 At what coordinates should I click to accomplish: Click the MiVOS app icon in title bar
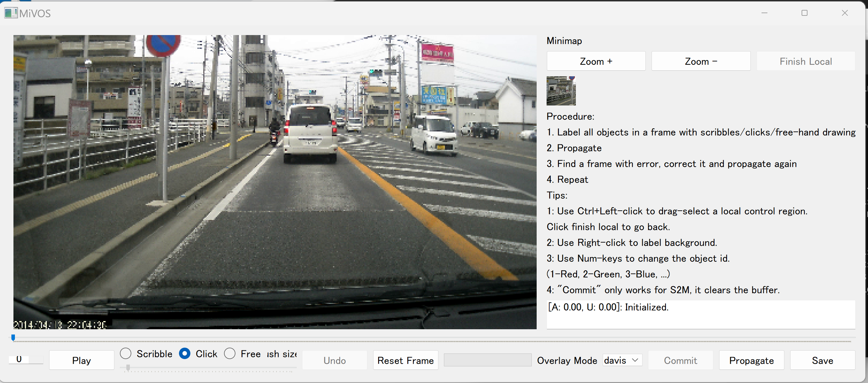(x=11, y=13)
